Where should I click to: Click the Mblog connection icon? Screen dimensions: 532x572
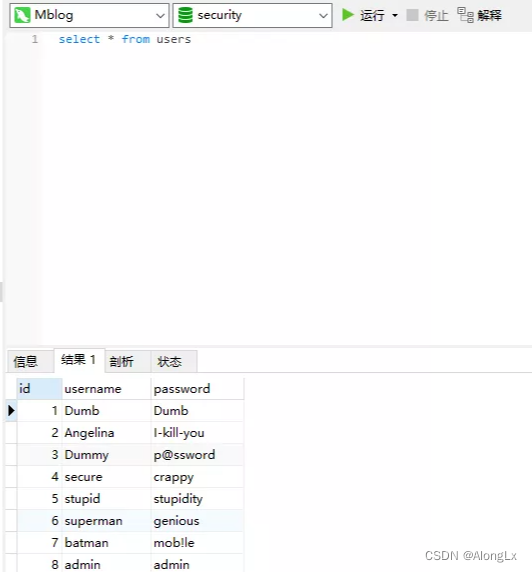pyautogui.click(x=22, y=15)
